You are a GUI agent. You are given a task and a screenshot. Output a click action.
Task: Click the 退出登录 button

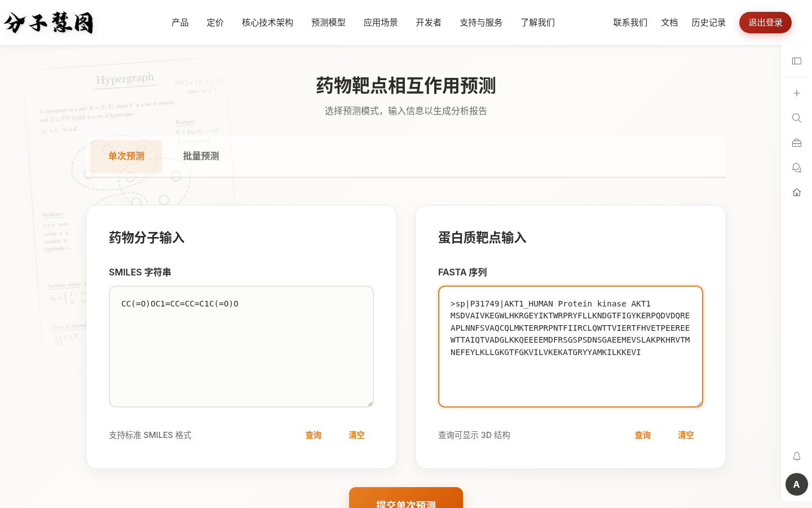pyautogui.click(x=765, y=23)
